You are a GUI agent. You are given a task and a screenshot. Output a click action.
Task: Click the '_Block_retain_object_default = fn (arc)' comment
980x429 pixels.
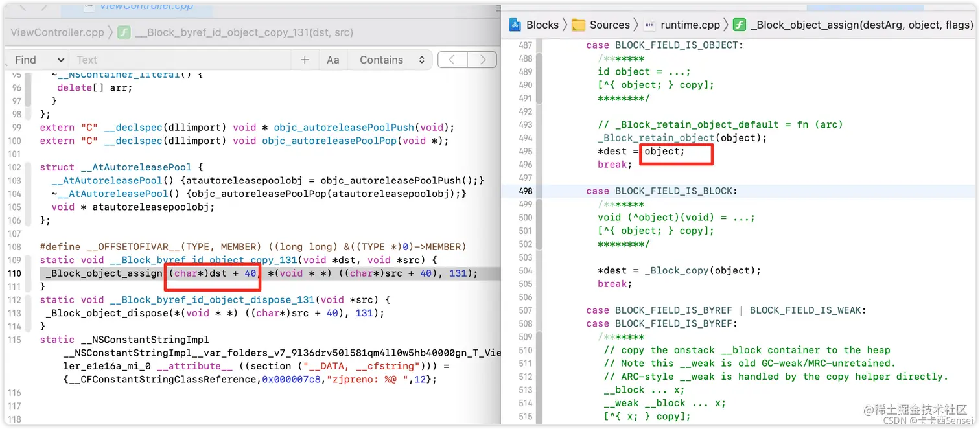click(x=719, y=124)
